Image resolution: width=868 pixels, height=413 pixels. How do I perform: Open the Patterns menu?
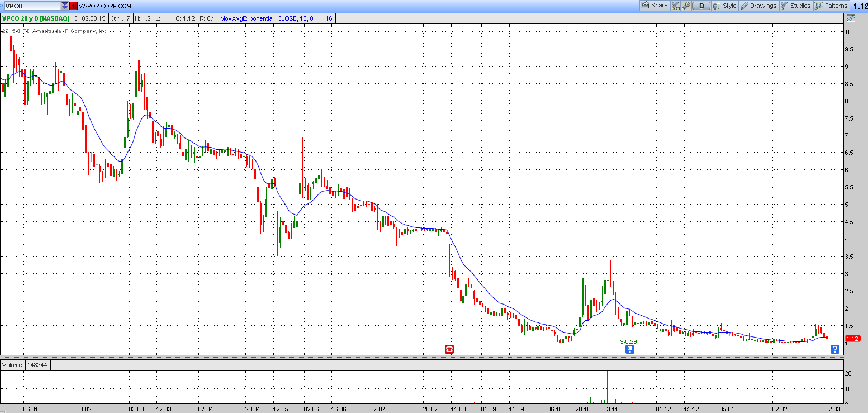point(831,6)
